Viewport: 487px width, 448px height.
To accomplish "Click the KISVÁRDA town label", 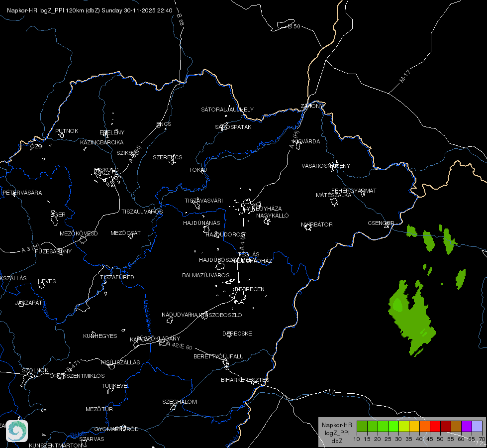I will pyautogui.click(x=306, y=141).
